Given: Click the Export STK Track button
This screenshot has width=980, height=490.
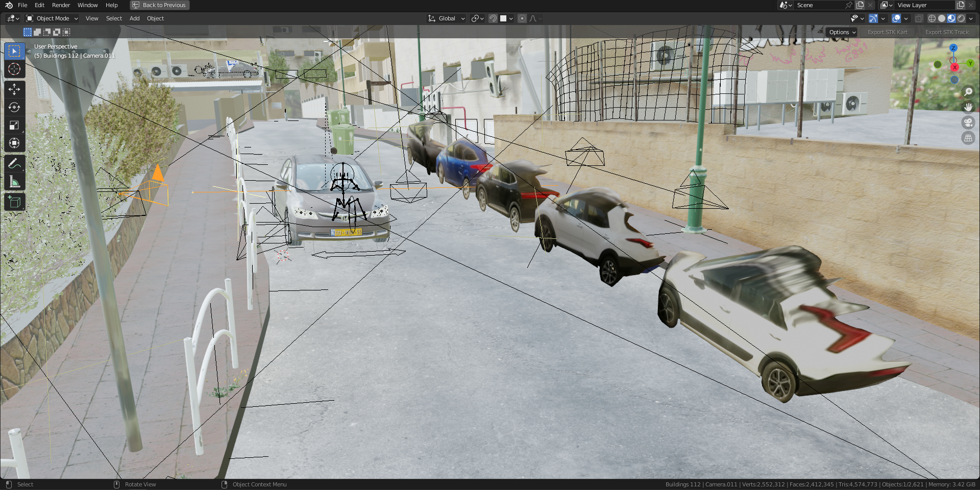Looking at the screenshot, I should click(946, 32).
